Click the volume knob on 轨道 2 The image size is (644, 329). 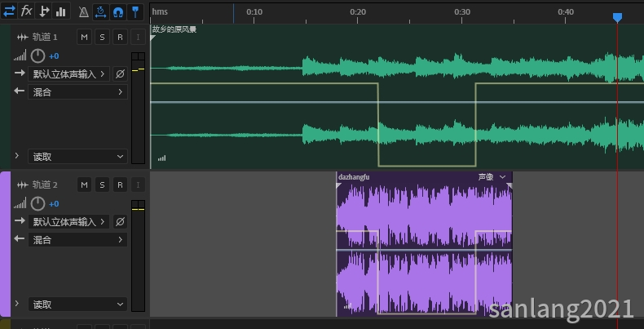tap(37, 204)
